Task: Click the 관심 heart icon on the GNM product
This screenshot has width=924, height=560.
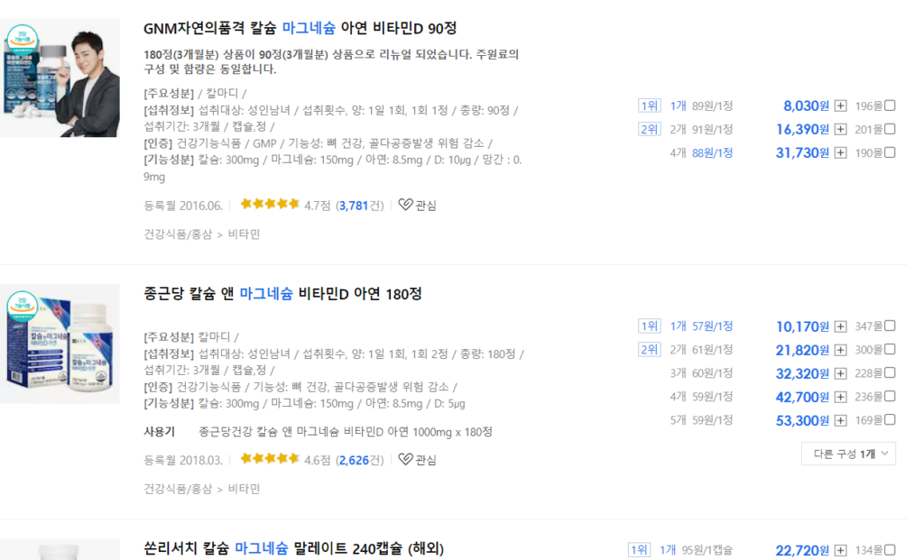Action: pos(404,205)
